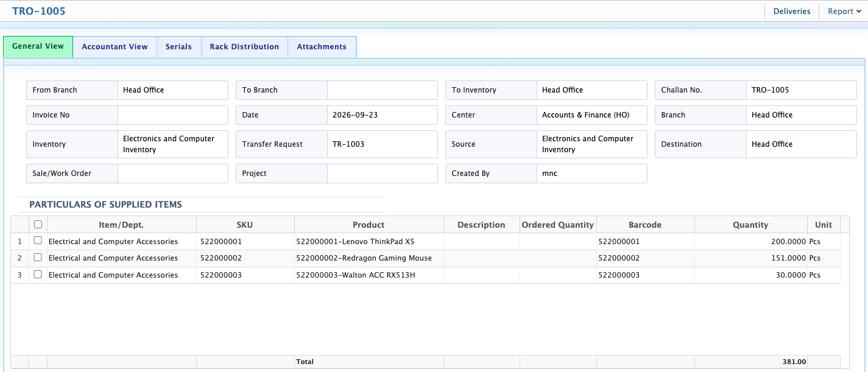Click the Particulars of Supplied Items heading
868x372 pixels.
point(105,205)
